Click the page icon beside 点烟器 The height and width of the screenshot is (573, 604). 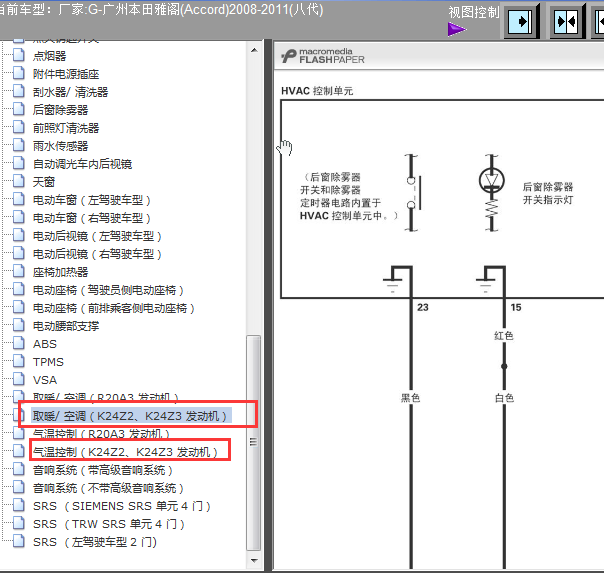(18, 55)
